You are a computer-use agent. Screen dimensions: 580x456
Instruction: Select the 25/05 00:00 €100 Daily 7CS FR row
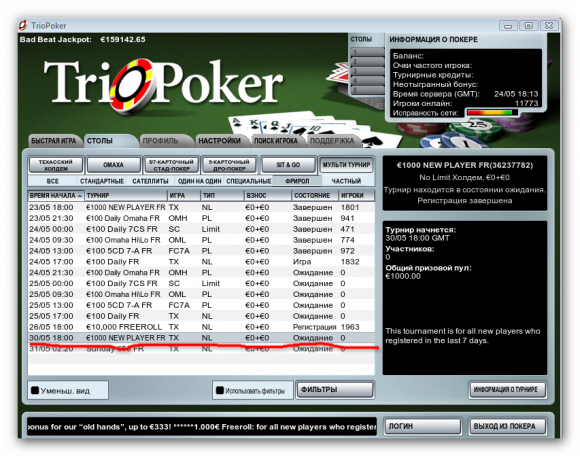tap(201, 283)
